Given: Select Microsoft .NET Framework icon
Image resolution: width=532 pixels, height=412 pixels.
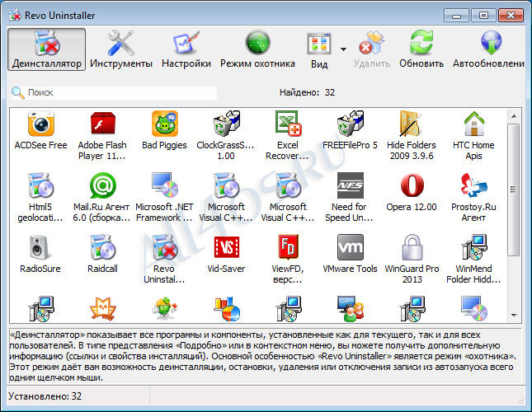Looking at the screenshot, I should [165, 185].
